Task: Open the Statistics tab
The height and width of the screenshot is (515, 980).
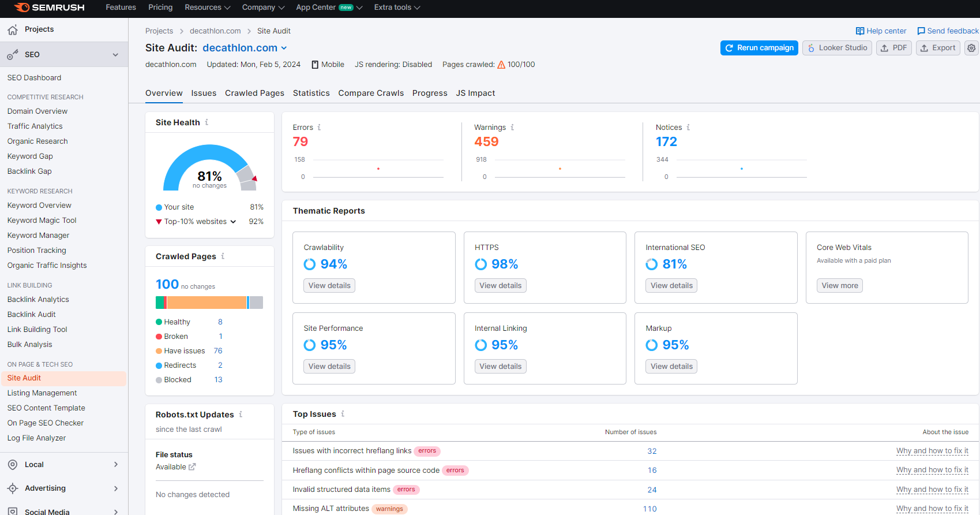Action: [x=311, y=94]
